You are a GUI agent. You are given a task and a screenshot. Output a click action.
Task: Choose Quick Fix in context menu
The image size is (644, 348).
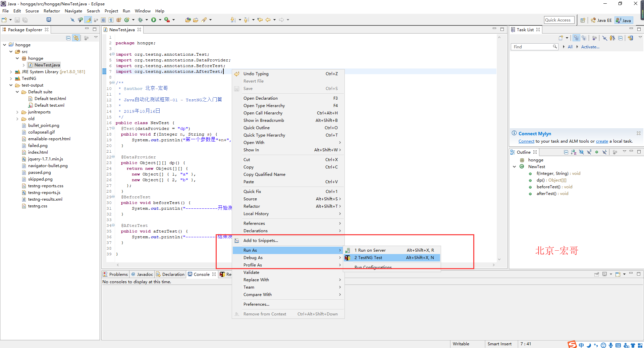(288, 191)
